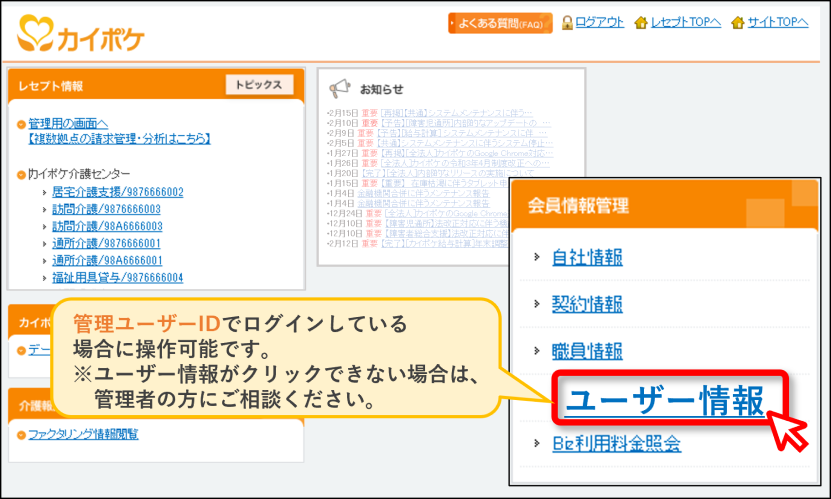The width and height of the screenshot is (831, 499).
Task: Click the house icon beside レセプトTOPへ
Action: click(x=641, y=23)
